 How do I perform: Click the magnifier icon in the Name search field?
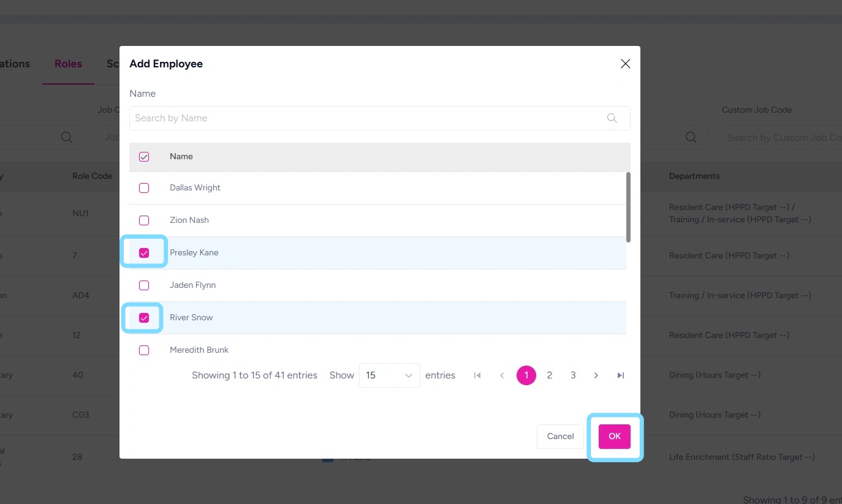tap(612, 118)
